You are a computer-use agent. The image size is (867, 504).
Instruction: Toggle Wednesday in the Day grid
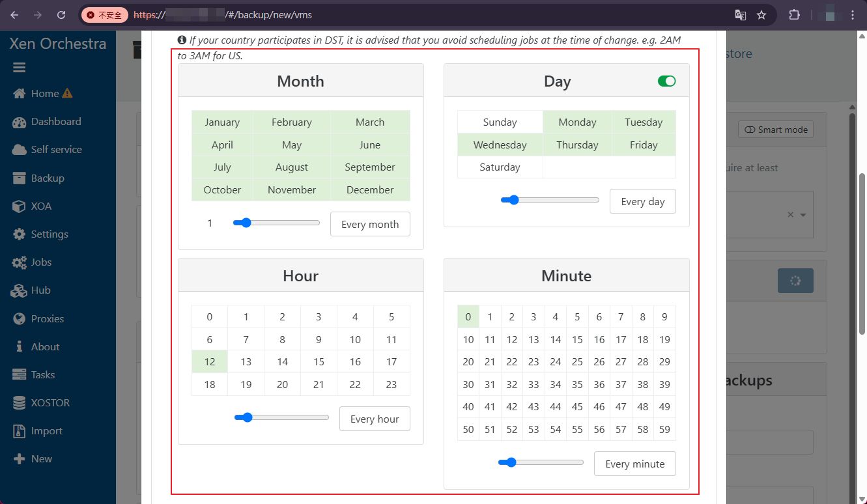pyautogui.click(x=500, y=145)
